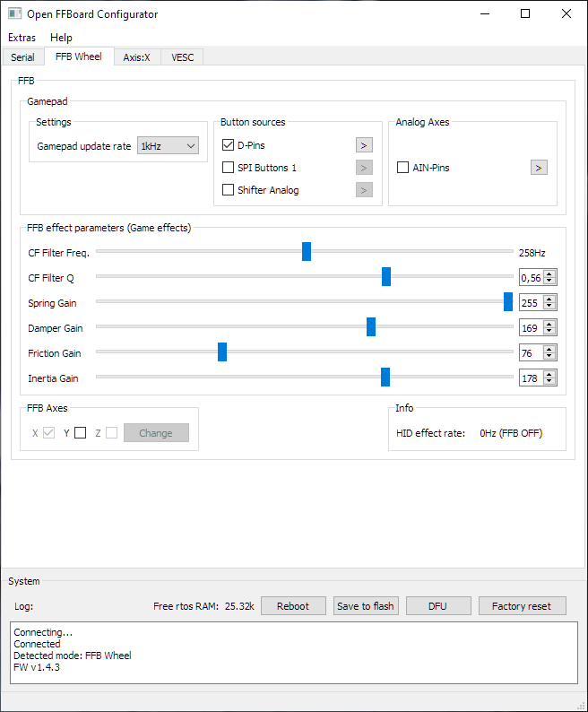Click the Spring Gain value field
Image resolution: width=588 pixels, height=712 pixels.
pyautogui.click(x=532, y=302)
